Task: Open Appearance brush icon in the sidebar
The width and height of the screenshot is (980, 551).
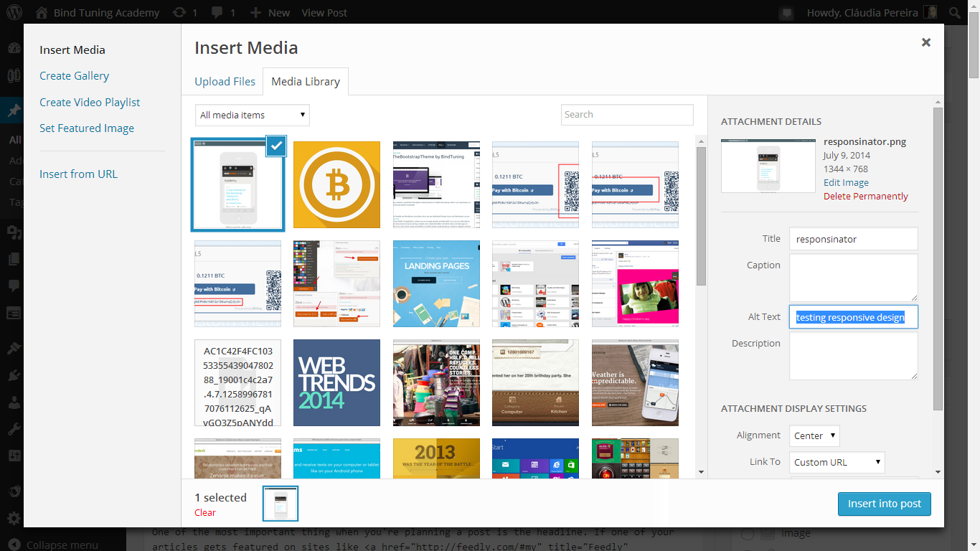Action: pyautogui.click(x=14, y=348)
